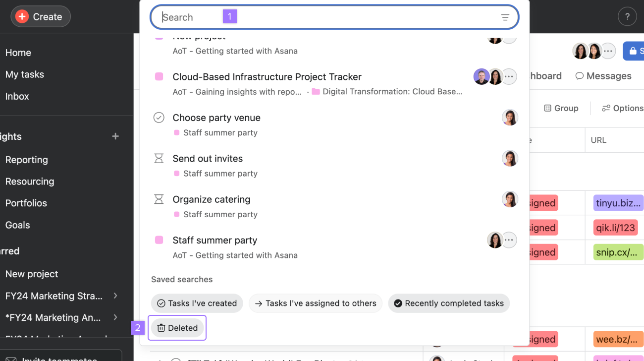Open members ellipsis on Cloud-Based Infrastructure row

point(509,77)
